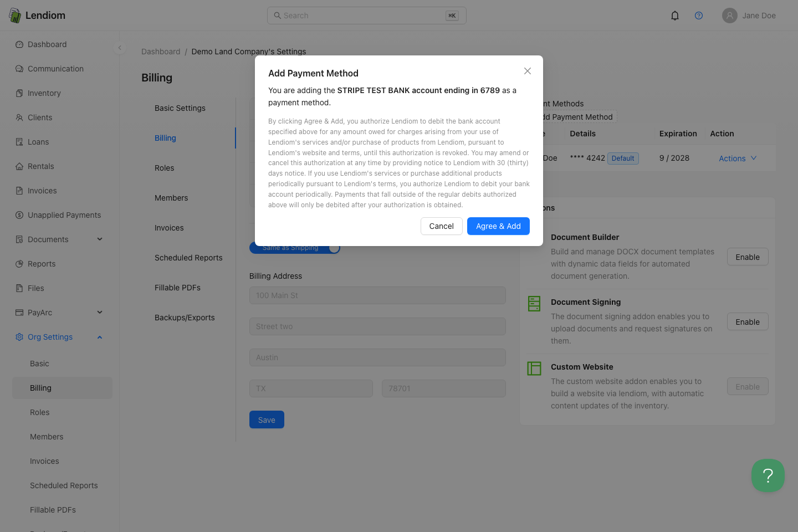Enable the Document Signing addon
Image resolution: width=798 pixels, height=532 pixels.
click(748, 321)
